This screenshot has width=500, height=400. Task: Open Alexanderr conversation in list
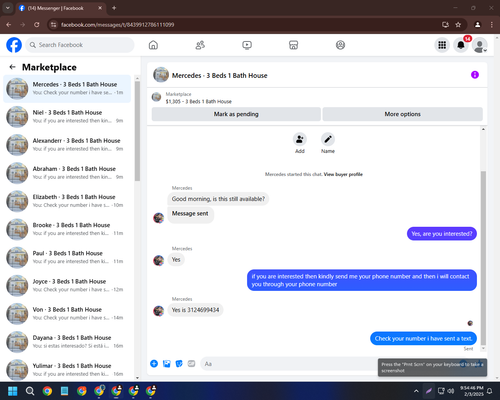pyautogui.click(x=67, y=145)
